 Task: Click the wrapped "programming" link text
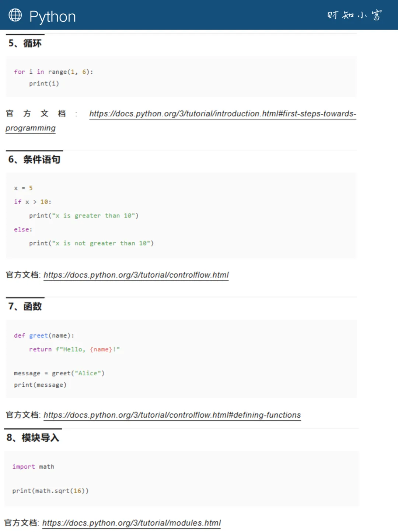point(31,128)
